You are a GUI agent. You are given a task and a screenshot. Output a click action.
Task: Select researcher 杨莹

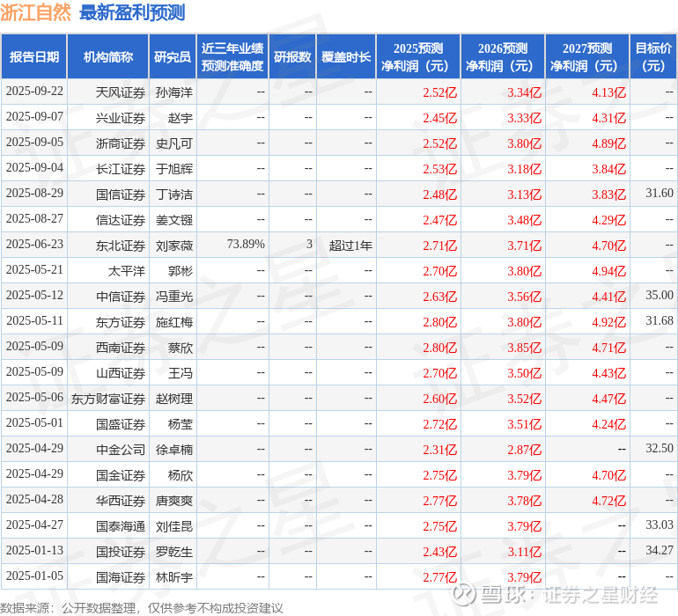coord(181,424)
